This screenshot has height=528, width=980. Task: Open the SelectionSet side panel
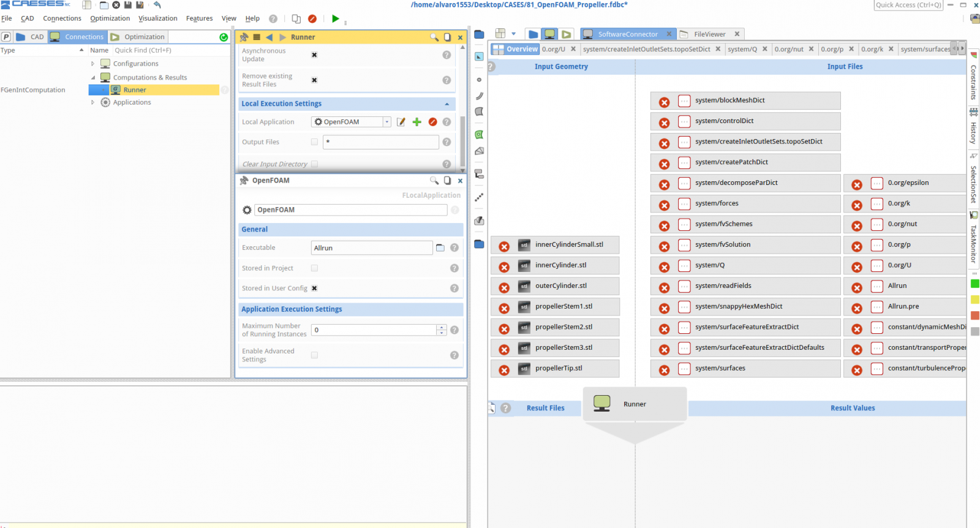click(x=973, y=179)
